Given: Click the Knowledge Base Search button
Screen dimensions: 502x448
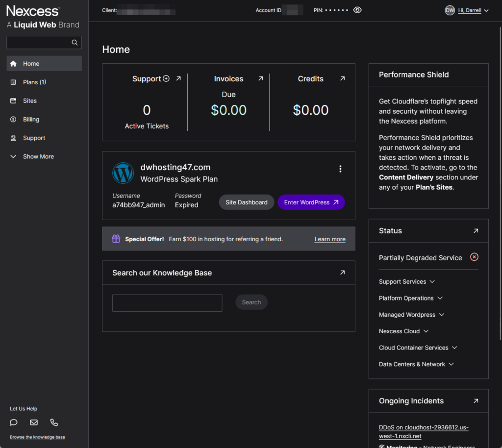Looking at the screenshot, I should click(x=251, y=302).
